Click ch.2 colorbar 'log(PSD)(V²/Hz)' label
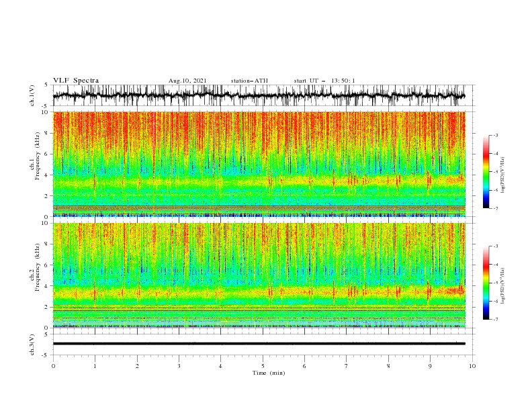This screenshot has width=532, height=411. (x=503, y=285)
